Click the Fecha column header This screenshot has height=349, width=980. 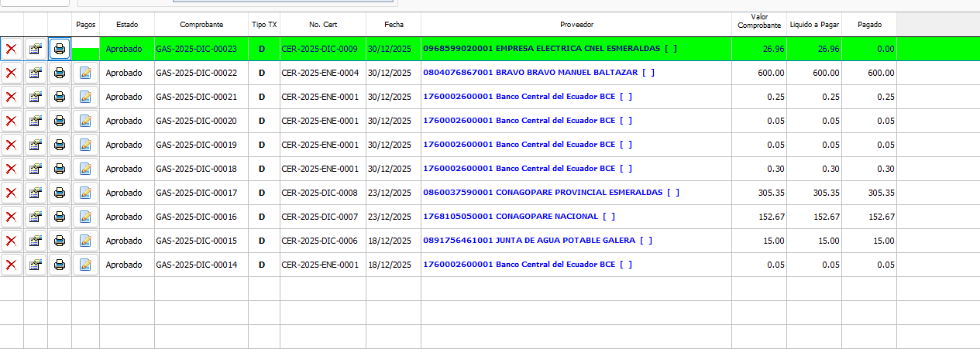(394, 25)
